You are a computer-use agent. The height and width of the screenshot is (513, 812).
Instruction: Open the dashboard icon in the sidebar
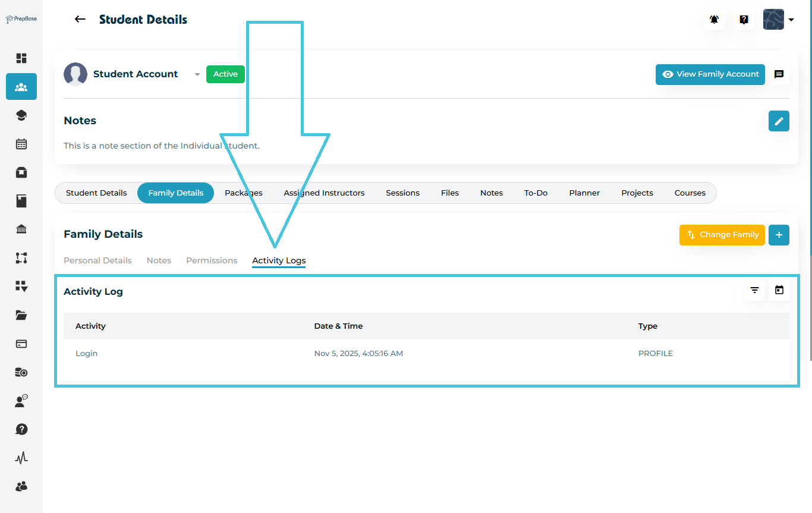pyautogui.click(x=21, y=58)
